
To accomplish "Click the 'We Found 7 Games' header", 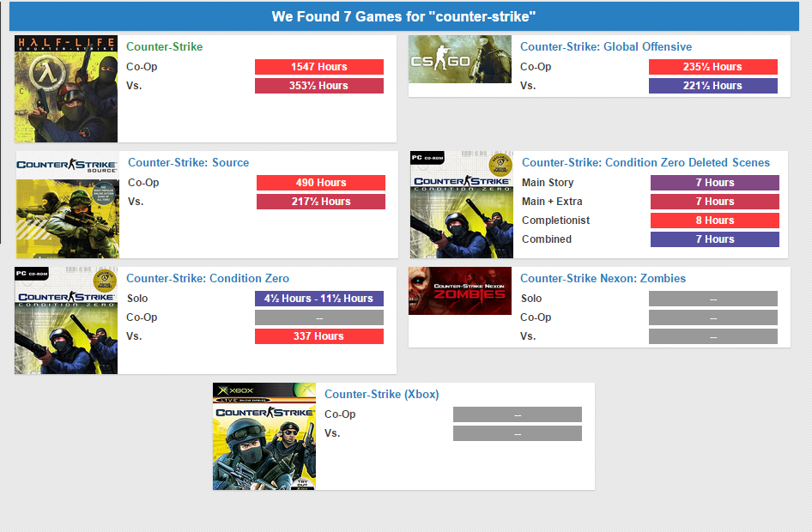I will click(x=404, y=16).
